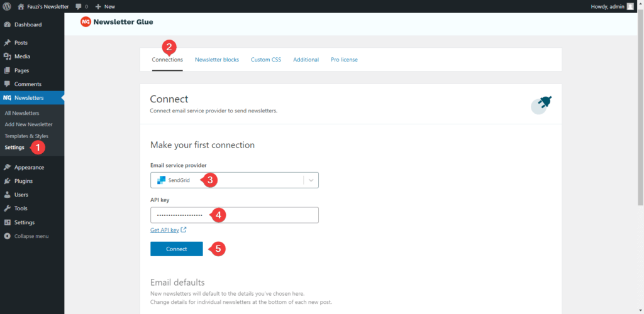Image resolution: width=644 pixels, height=314 pixels.
Task: Click the Newsletter Glue logo
Action: [x=116, y=22]
